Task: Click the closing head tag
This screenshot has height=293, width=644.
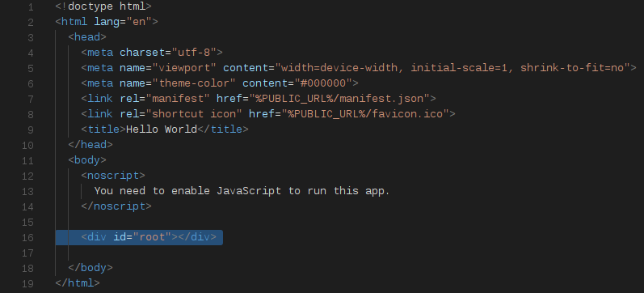Action: (90, 145)
